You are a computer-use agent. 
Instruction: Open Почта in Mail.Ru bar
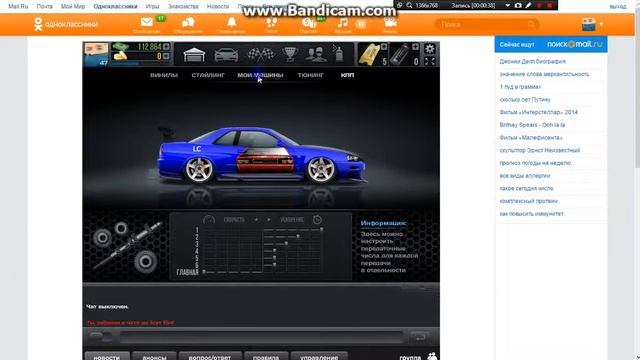click(x=44, y=7)
